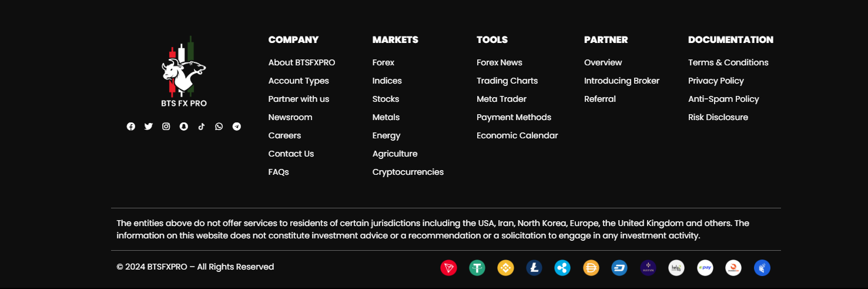Viewport: 868px width, 289px height.
Task: Select the green Tether payment icon
Action: point(477,268)
